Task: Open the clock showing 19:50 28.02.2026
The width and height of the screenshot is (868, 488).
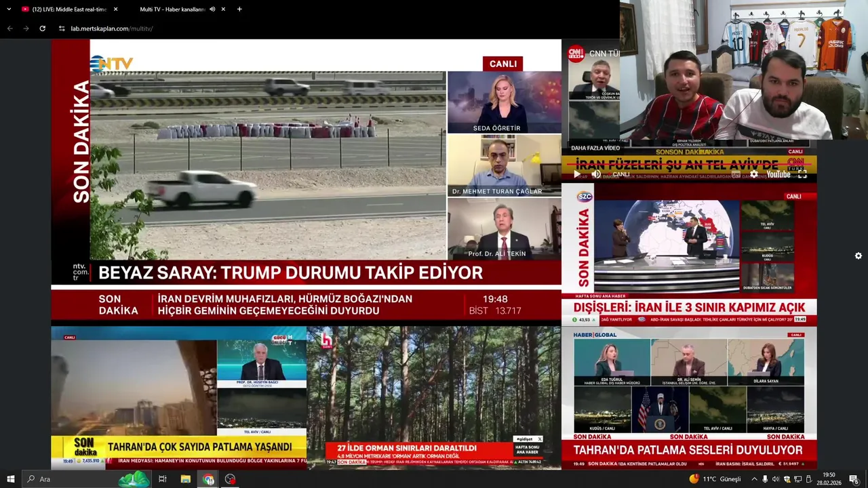Action: tap(829, 479)
